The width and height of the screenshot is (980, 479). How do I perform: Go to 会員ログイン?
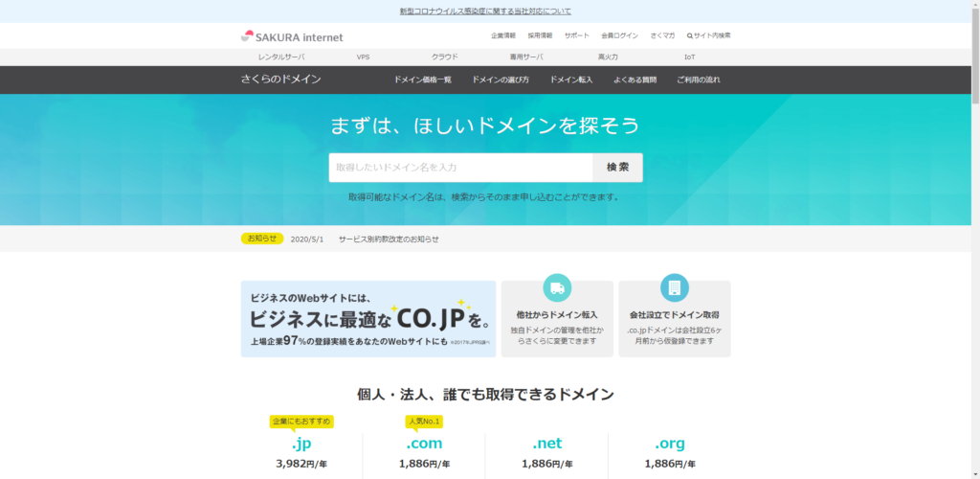pos(619,35)
